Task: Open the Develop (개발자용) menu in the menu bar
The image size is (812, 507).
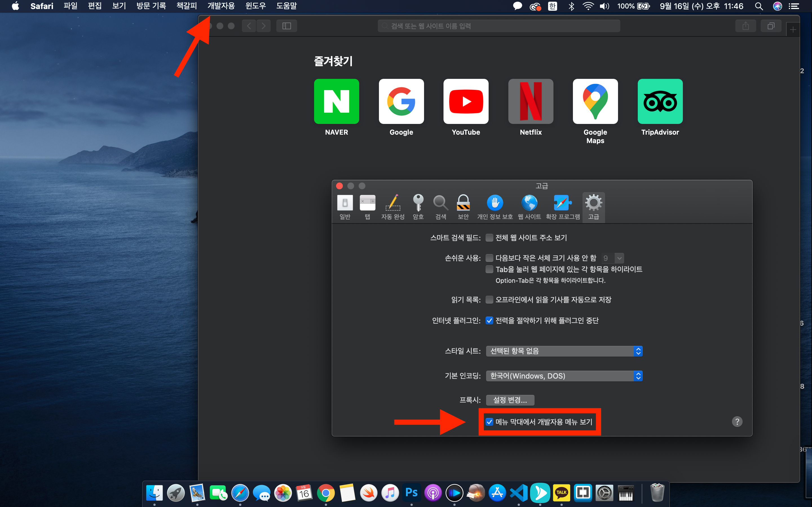Action: (x=221, y=6)
